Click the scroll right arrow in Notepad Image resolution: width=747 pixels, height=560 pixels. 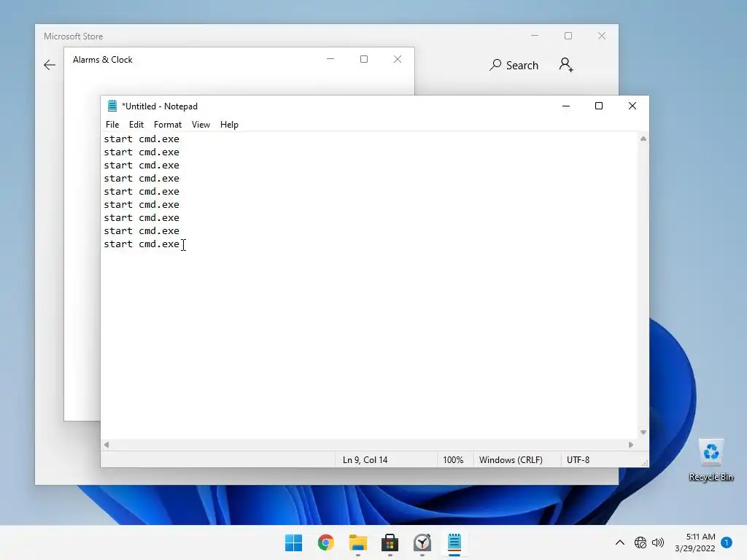point(631,445)
